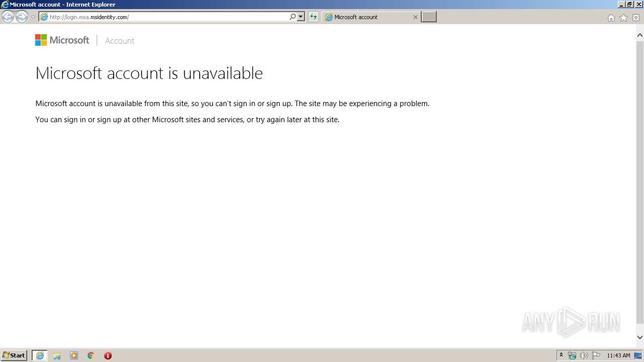Click the Refresh/compatibility button
Image resolution: width=644 pixels, height=362 pixels.
tap(313, 17)
